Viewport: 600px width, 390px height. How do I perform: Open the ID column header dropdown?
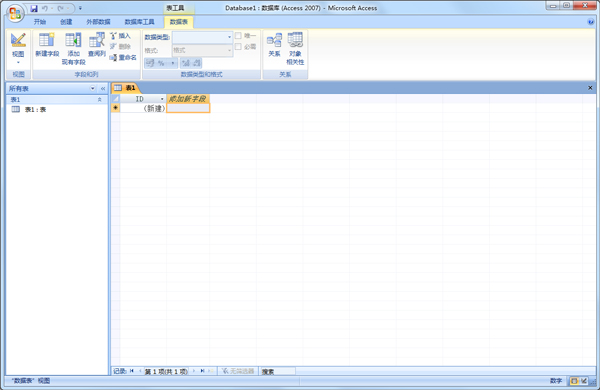click(x=162, y=99)
